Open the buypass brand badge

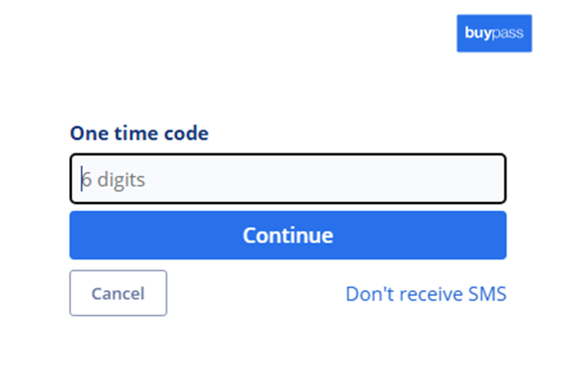pos(494,33)
